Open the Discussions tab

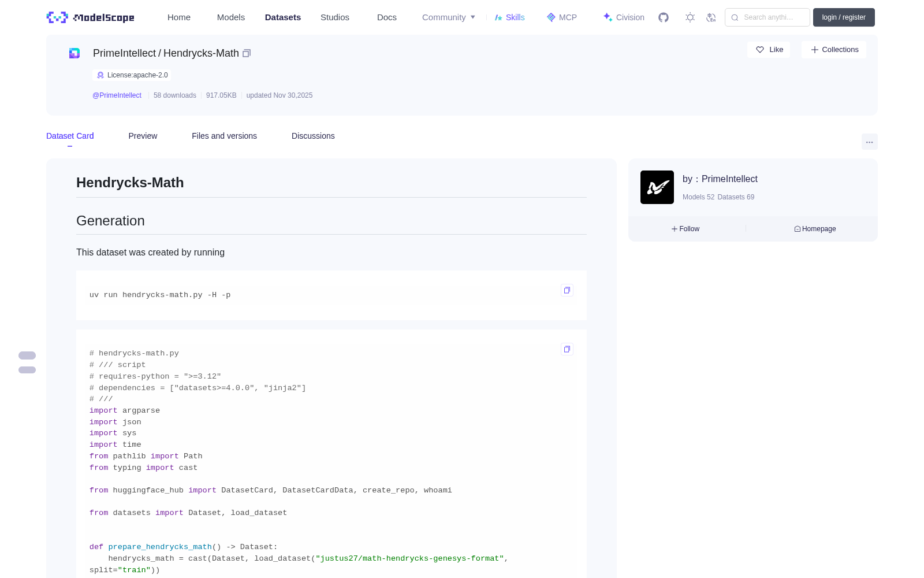[313, 136]
